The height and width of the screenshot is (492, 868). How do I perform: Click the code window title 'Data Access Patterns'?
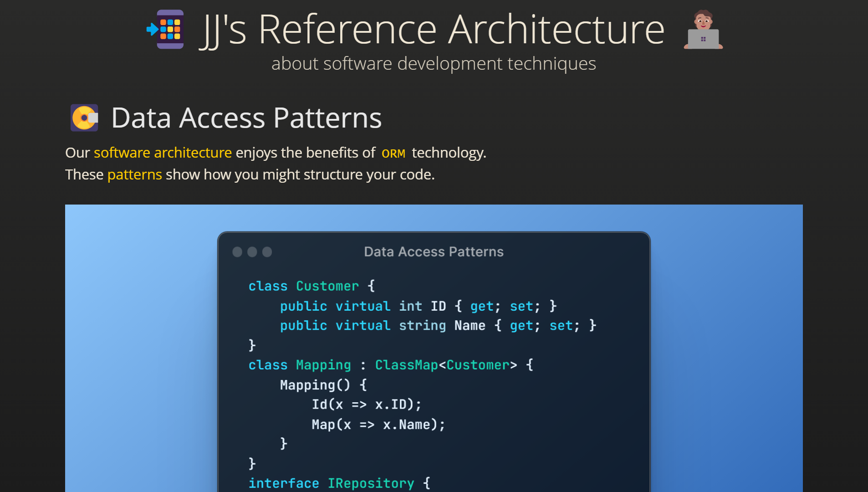(434, 252)
